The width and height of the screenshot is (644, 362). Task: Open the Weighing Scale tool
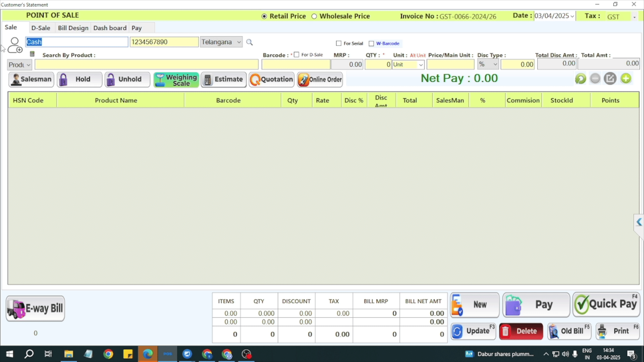176,80
